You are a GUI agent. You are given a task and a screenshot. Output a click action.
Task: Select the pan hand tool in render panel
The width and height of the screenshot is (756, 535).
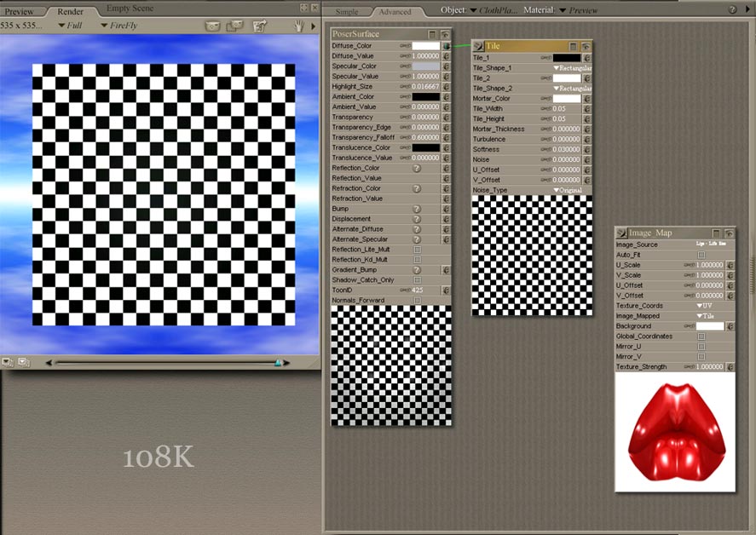[x=299, y=26]
